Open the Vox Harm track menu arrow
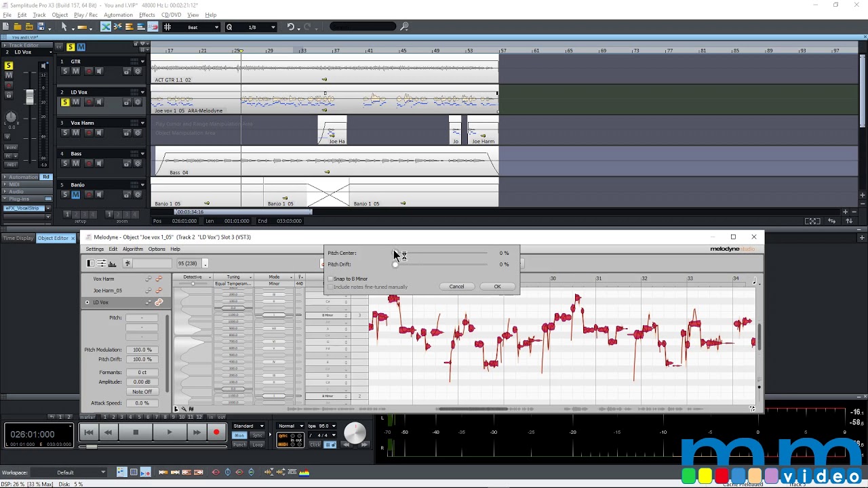This screenshot has height=488, width=868. [142, 123]
